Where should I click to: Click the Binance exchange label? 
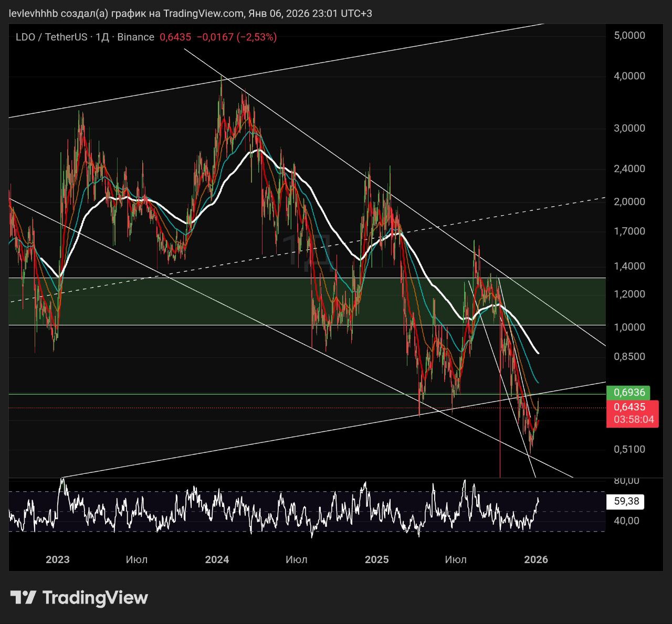pos(135,37)
